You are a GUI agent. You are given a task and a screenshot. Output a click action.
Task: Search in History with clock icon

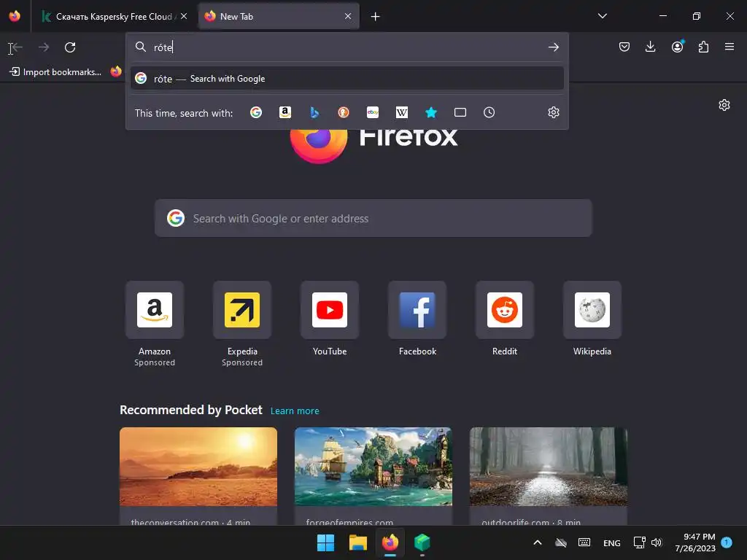(x=489, y=112)
